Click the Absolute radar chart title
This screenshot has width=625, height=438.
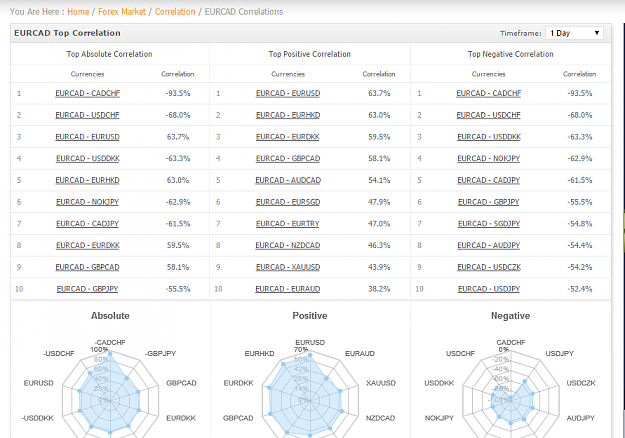click(x=110, y=316)
